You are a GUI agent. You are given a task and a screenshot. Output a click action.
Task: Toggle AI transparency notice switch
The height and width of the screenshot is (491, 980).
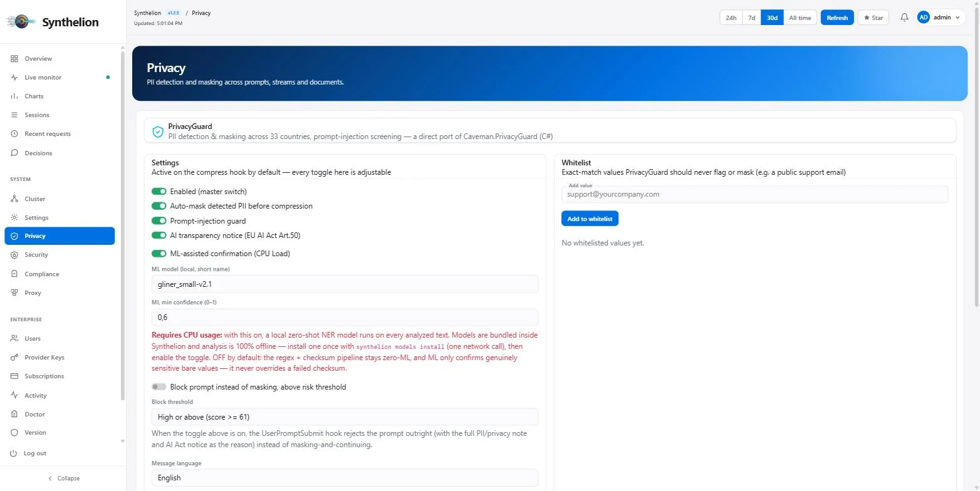159,235
